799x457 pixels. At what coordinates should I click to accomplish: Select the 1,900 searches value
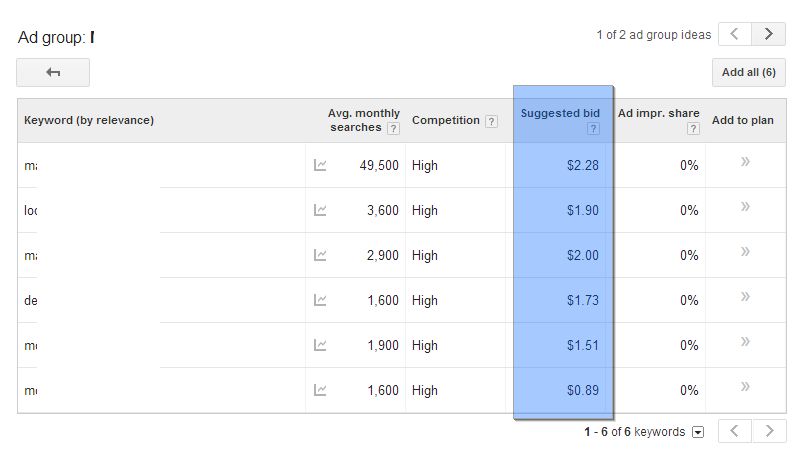click(383, 345)
